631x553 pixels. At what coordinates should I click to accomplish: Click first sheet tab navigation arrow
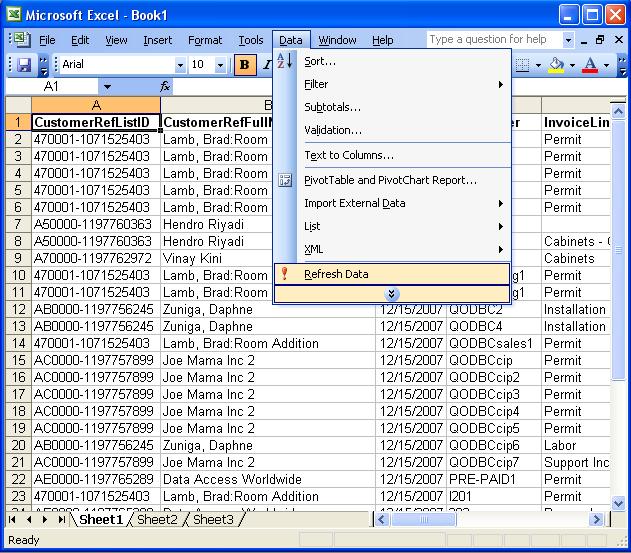click(x=12, y=520)
